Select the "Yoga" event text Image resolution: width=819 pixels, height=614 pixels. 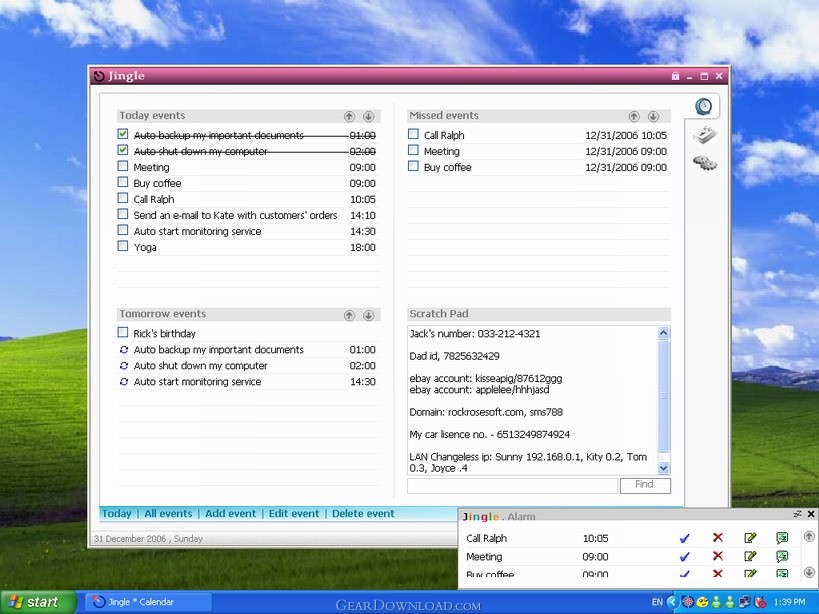pos(145,247)
